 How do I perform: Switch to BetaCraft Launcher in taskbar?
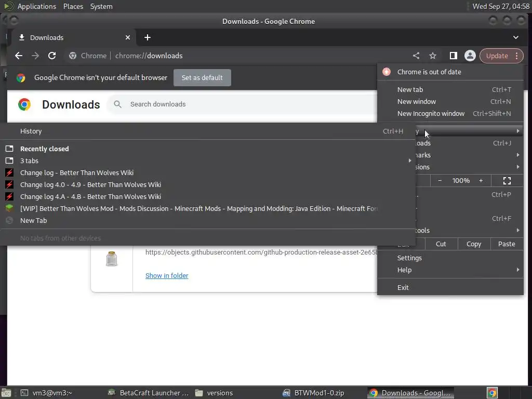click(148, 393)
